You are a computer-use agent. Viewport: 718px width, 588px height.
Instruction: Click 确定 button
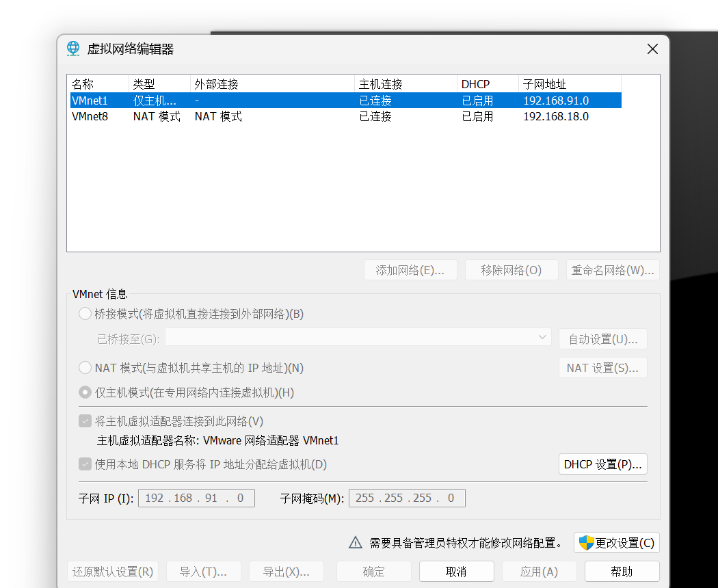click(373, 572)
